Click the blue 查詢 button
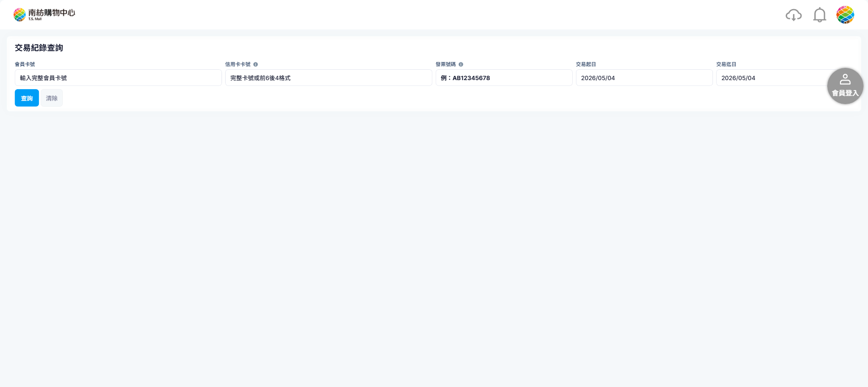The width and height of the screenshot is (868, 387). click(27, 98)
